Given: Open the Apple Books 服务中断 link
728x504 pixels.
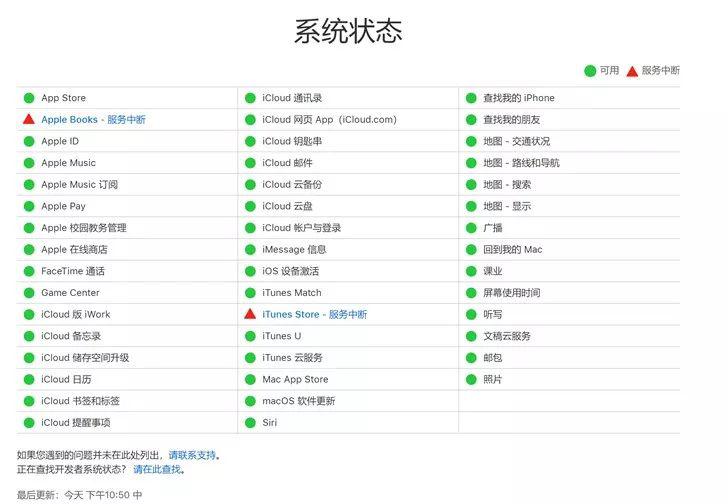Looking at the screenshot, I should [x=93, y=120].
